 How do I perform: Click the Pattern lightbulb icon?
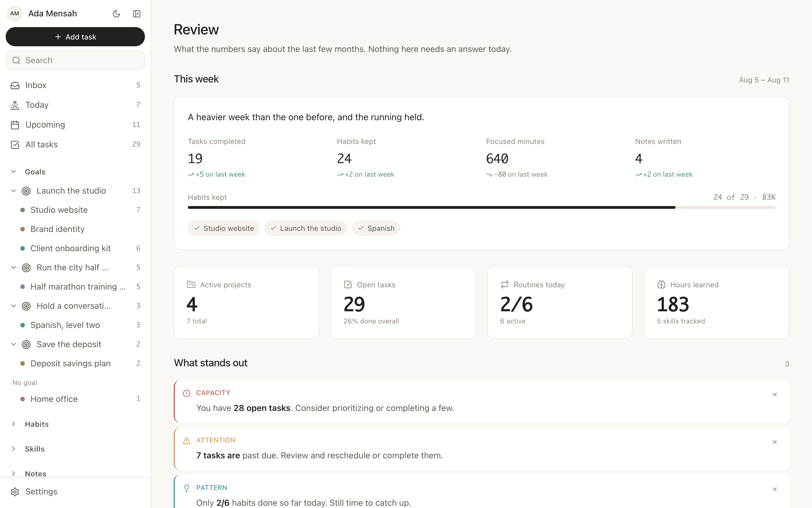click(x=187, y=488)
